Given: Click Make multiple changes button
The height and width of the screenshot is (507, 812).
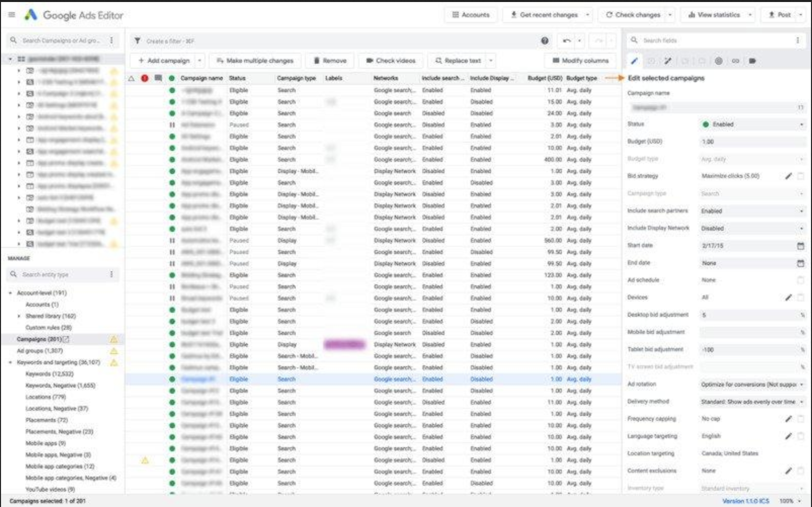Looking at the screenshot, I should pyautogui.click(x=255, y=61).
